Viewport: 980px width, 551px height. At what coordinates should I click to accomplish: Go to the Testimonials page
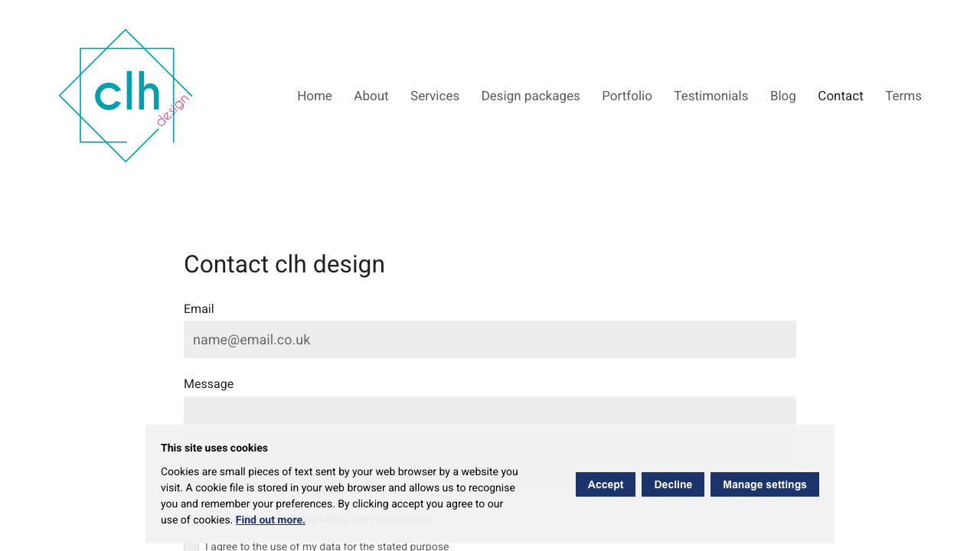(x=710, y=96)
